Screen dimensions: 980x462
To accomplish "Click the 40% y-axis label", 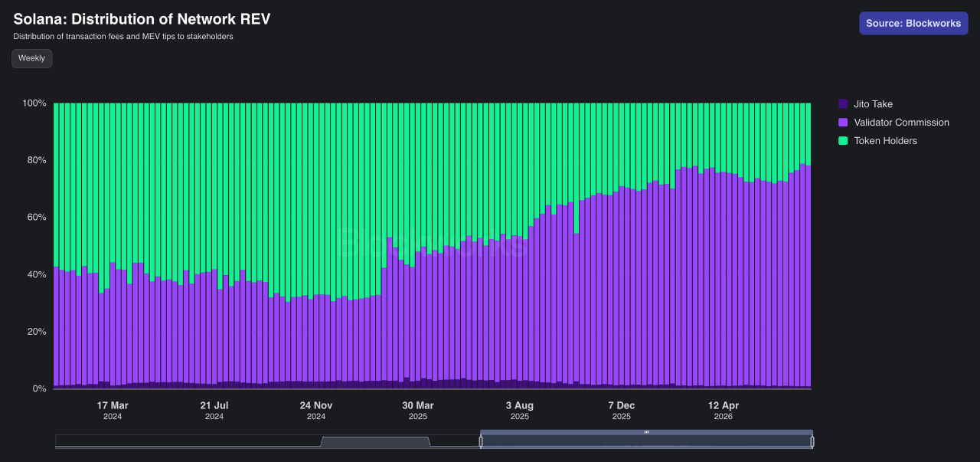I will pyautogui.click(x=37, y=275).
